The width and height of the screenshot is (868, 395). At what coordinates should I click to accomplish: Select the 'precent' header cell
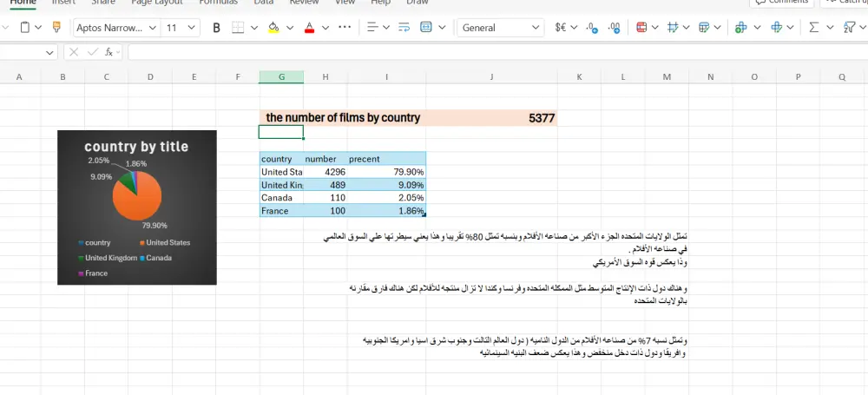coord(386,159)
